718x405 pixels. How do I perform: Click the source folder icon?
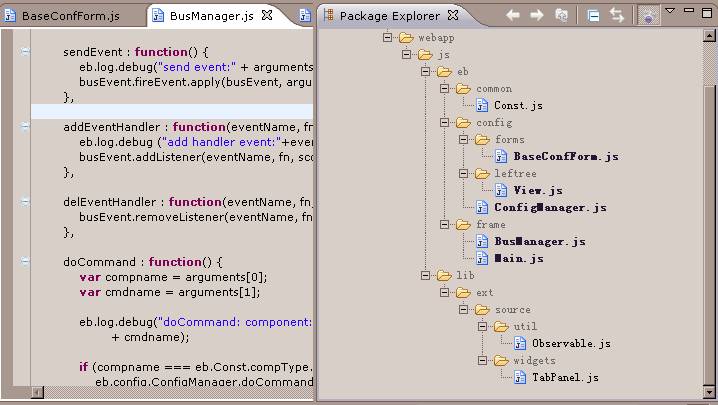(x=482, y=310)
